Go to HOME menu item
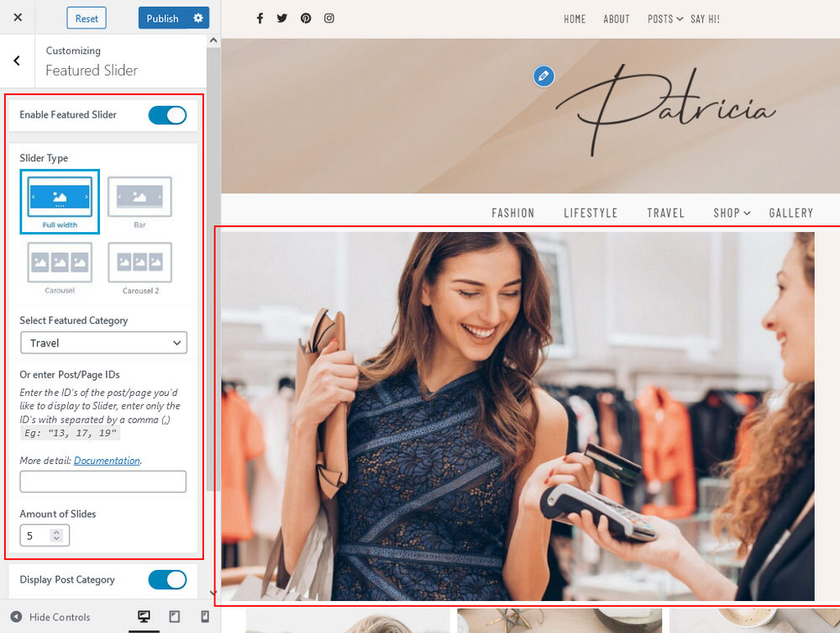840x633 pixels. coord(575,19)
